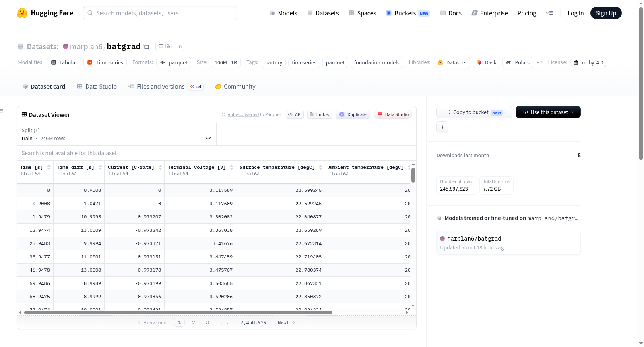Image resolution: width=644 pixels, height=347 pixels.
Task: Copy dataset name with the copy icon
Action: tap(147, 47)
